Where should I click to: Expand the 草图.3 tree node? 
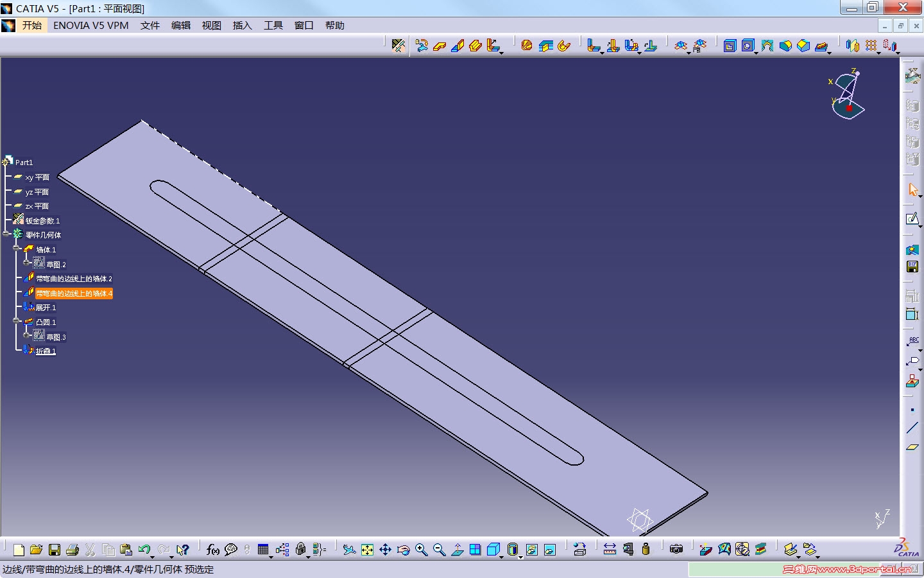click(26, 335)
